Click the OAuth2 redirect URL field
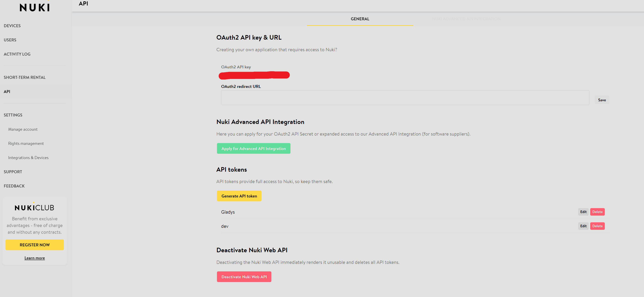The height and width of the screenshot is (297, 644). [405, 98]
